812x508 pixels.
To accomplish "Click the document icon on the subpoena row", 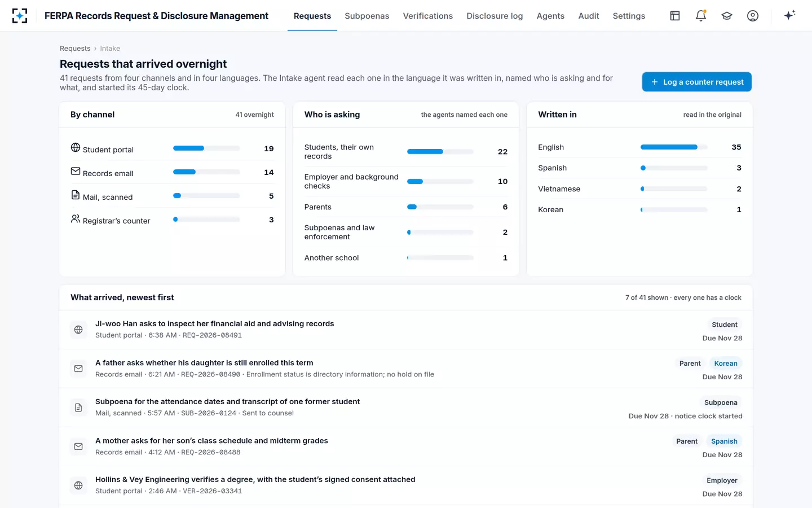I will [x=78, y=408].
